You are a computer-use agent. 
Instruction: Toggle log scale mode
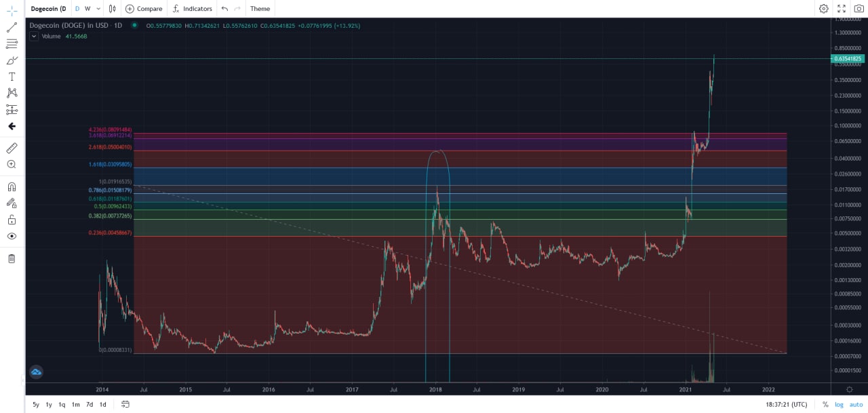[839, 404]
